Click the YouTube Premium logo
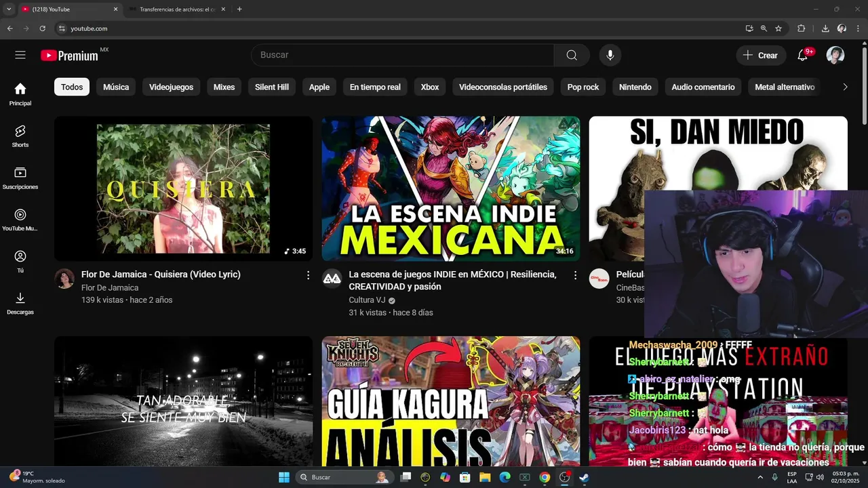The image size is (868, 488). (x=69, y=56)
